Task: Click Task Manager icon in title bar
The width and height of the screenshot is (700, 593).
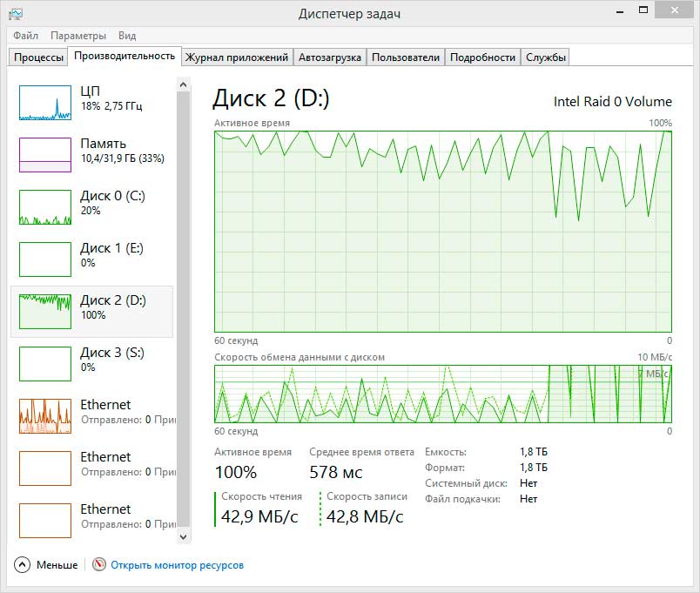Action: [x=16, y=13]
